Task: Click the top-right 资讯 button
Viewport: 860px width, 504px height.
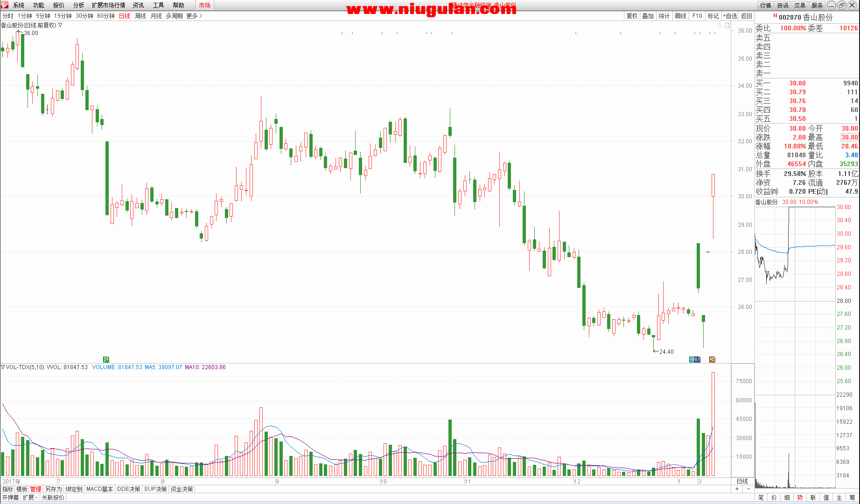Action: (783, 5)
